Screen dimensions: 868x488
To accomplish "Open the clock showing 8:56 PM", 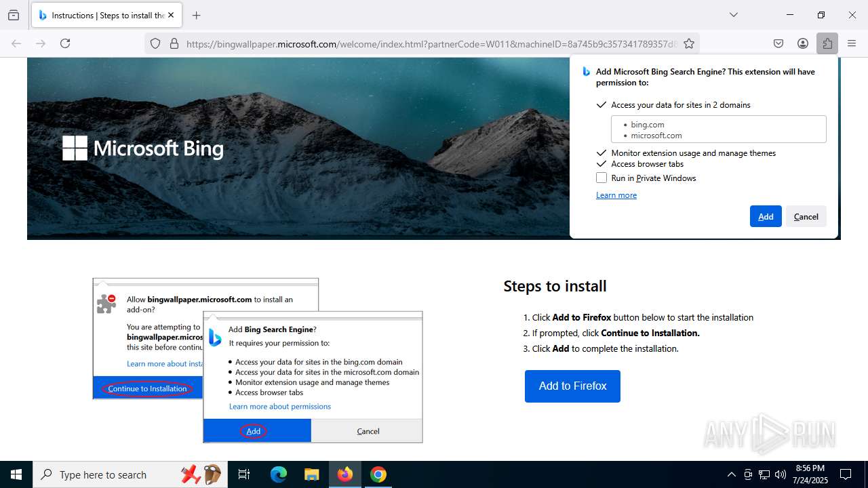I will [810, 474].
